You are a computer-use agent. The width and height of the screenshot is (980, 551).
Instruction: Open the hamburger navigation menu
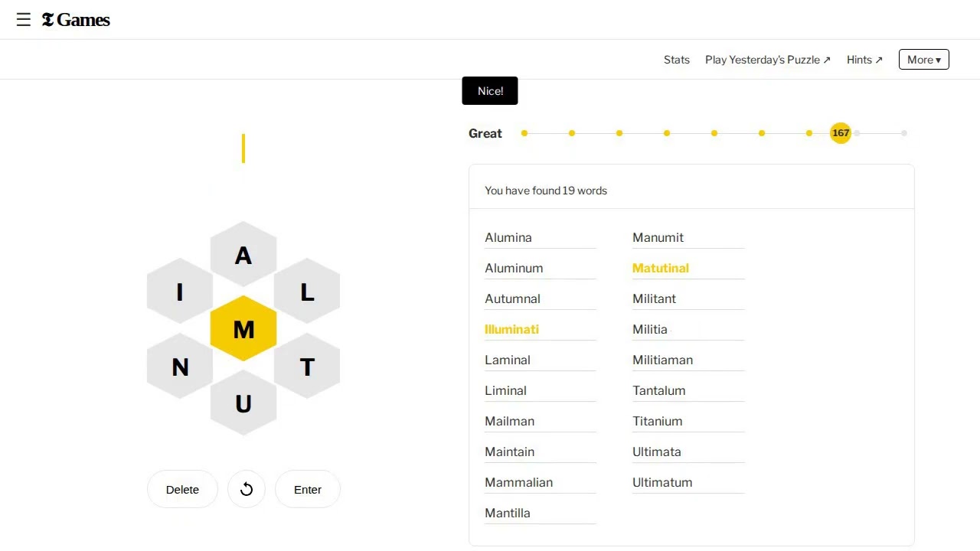pos(24,20)
